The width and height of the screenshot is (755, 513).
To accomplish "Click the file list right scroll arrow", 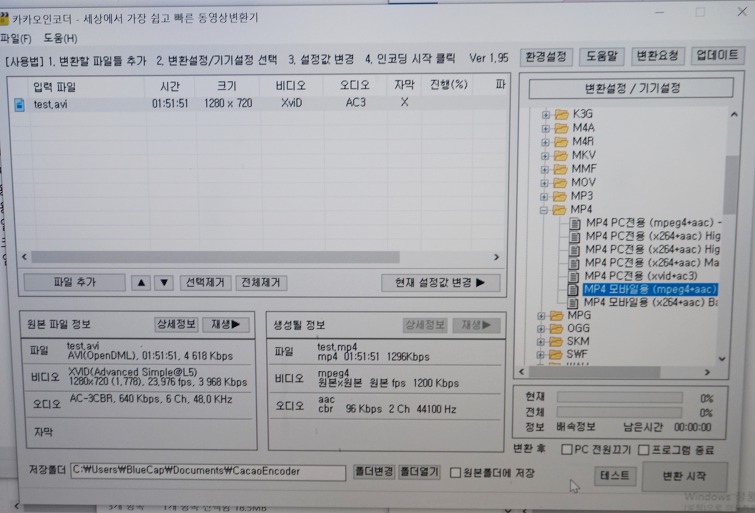I will 496,257.
